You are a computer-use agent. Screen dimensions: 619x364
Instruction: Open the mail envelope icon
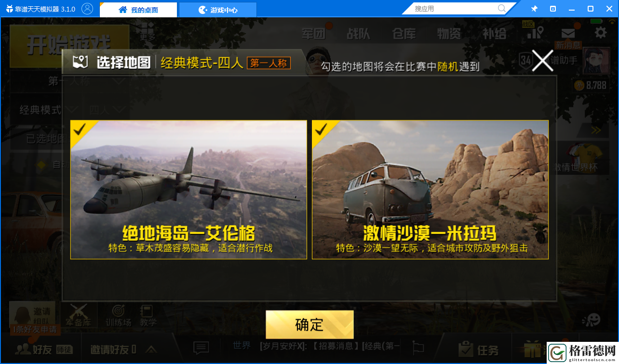coord(568,33)
